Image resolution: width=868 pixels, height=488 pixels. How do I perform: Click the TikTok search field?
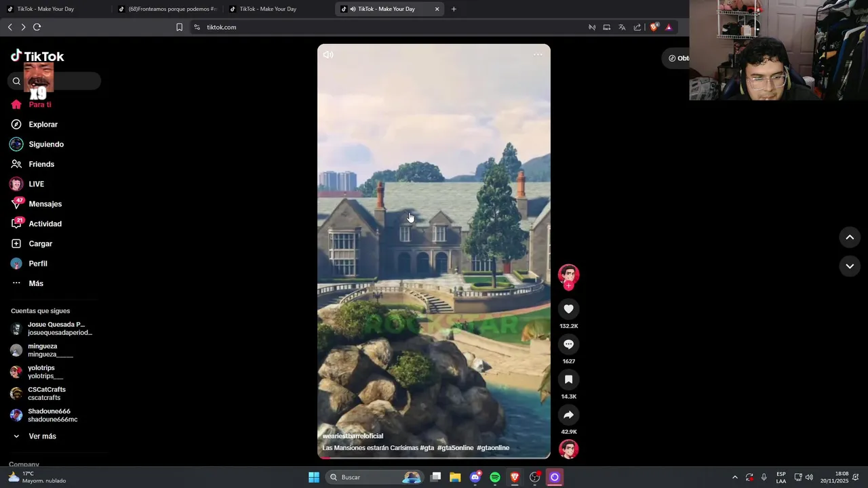55,81
